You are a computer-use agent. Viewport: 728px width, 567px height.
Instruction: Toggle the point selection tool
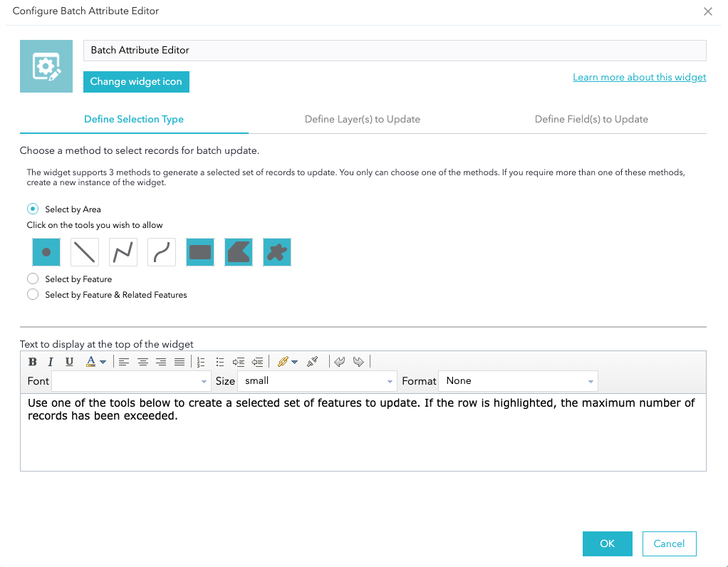click(x=46, y=252)
